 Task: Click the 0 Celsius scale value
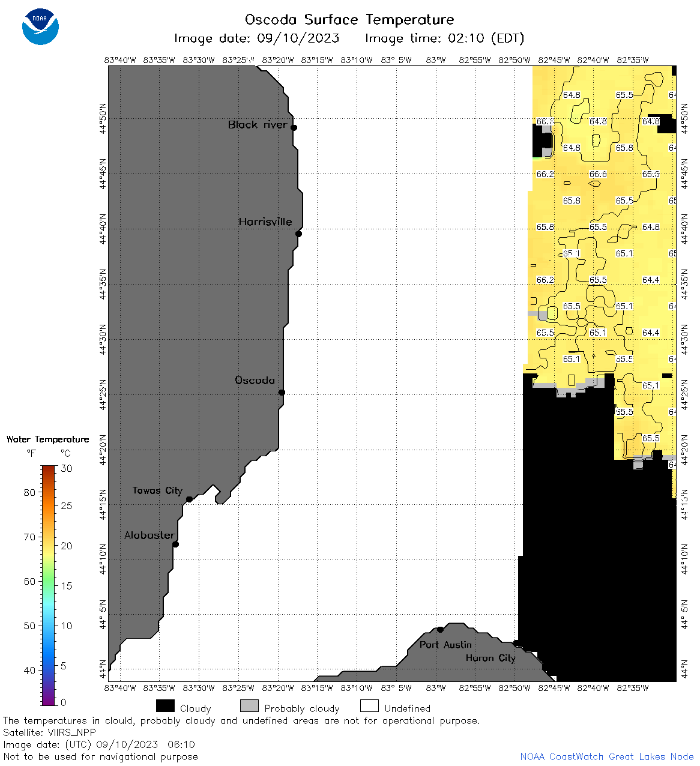64,702
